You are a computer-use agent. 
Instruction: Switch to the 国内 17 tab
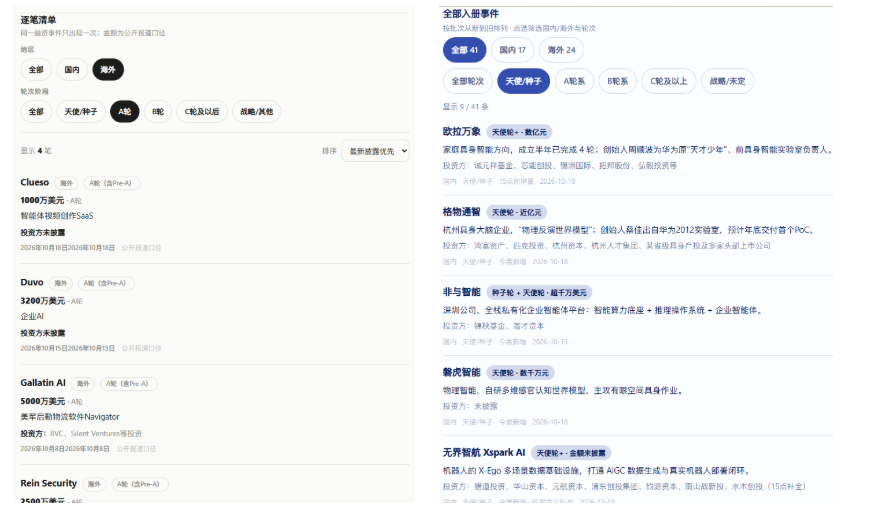513,50
